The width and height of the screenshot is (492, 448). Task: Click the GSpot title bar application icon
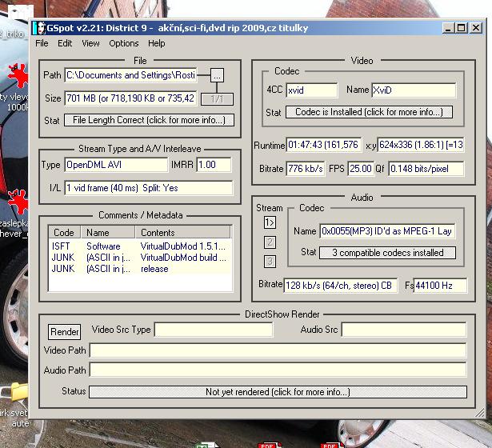click(39, 28)
